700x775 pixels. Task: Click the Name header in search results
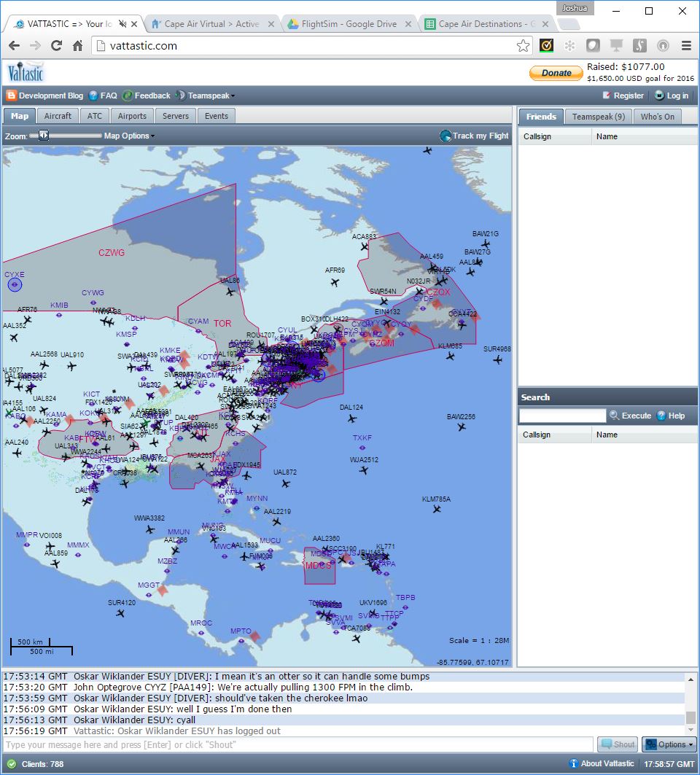tap(644, 435)
